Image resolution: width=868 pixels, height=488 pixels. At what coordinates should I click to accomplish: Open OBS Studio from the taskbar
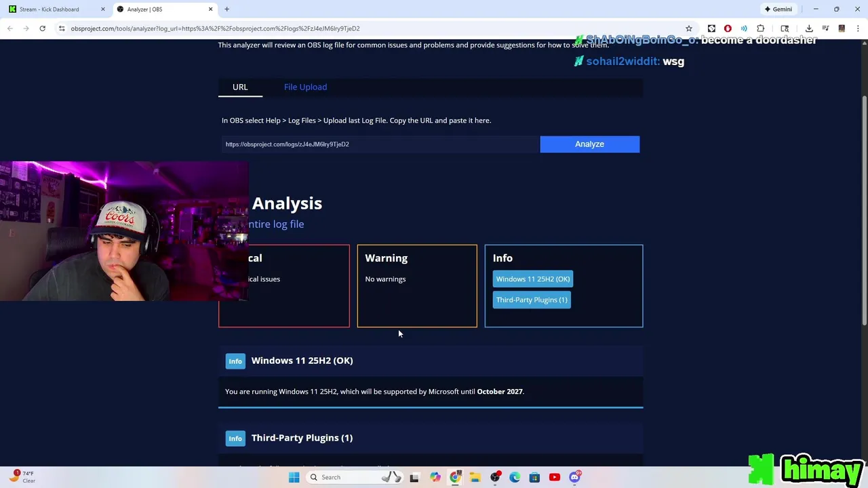[x=495, y=477]
